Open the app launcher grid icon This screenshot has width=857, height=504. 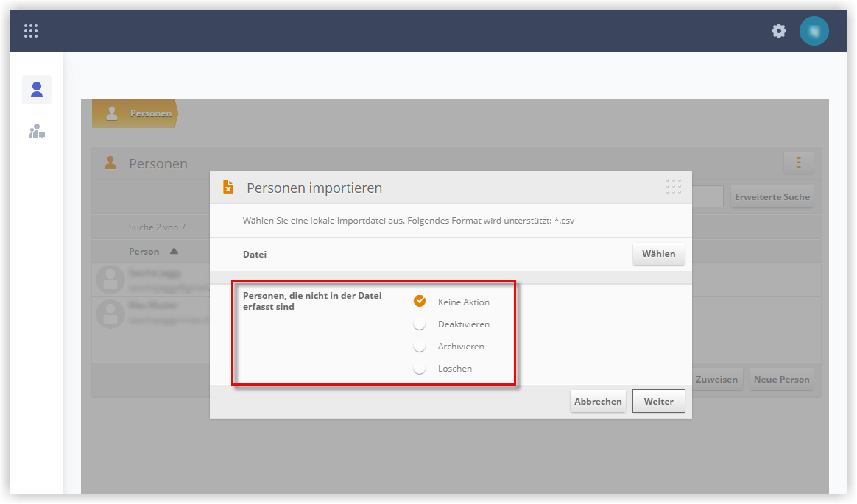[31, 31]
